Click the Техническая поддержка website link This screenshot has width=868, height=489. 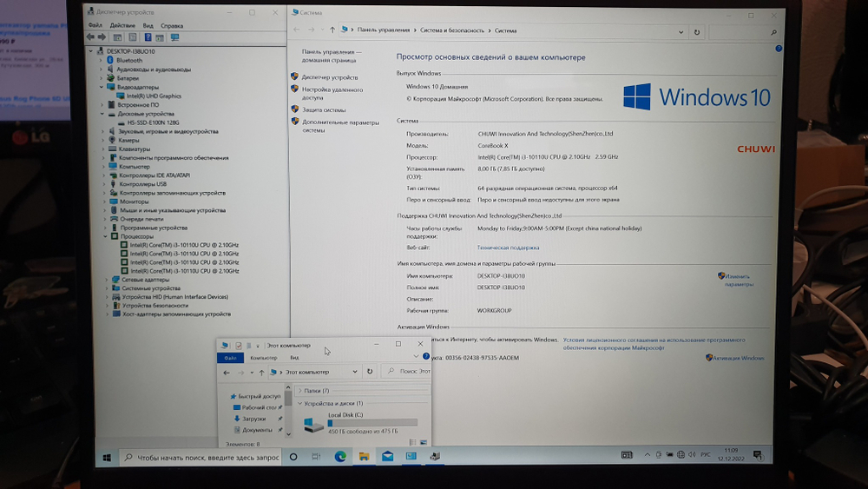click(x=508, y=248)
